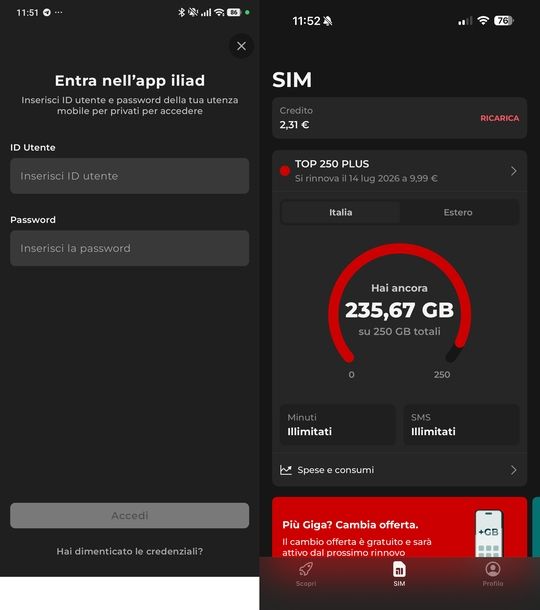Open the Profilo person icon tab
This screenshot has height=610, width=540.
(x=493, y=569)
